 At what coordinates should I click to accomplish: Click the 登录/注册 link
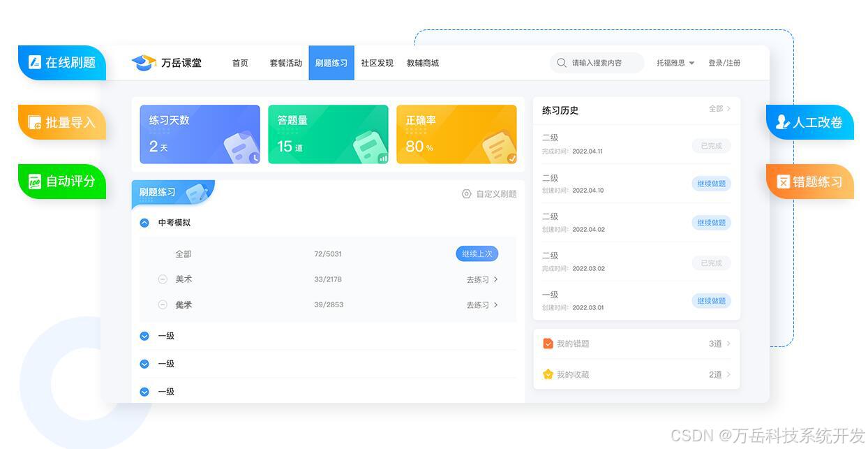coord(724,62)
